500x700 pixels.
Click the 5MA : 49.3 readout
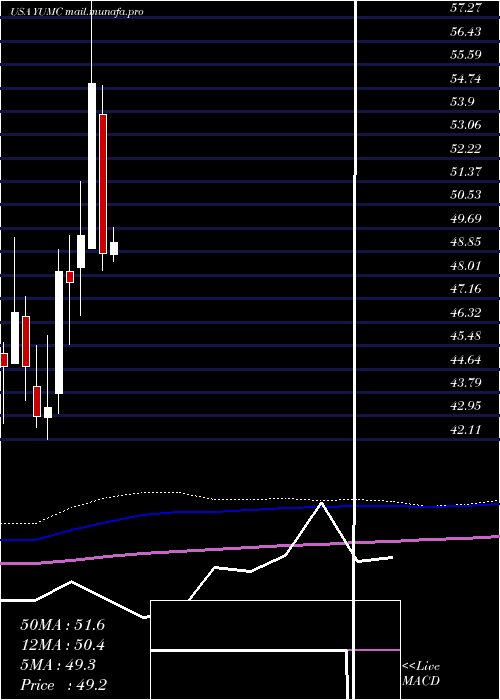(x=58, y=665)
